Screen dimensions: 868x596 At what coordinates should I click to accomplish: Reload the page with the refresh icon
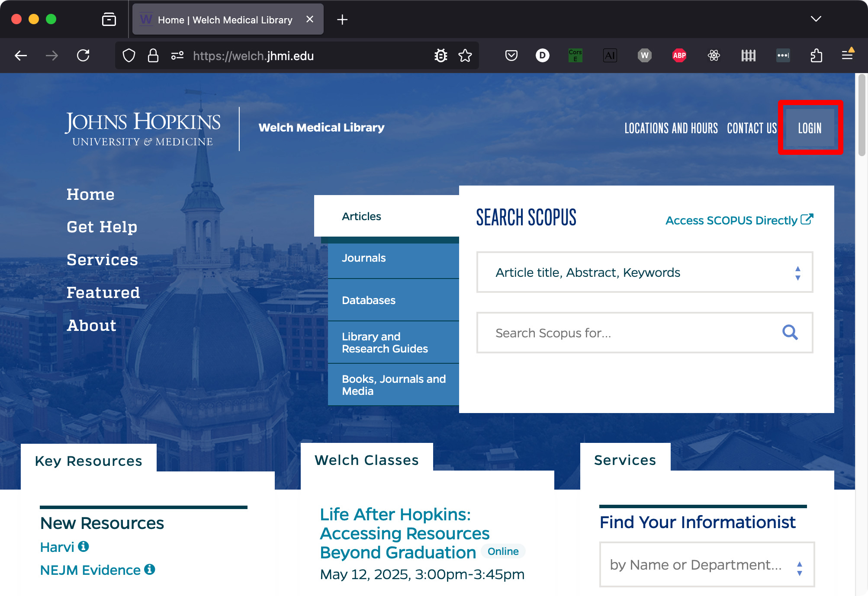pos(83,55)
